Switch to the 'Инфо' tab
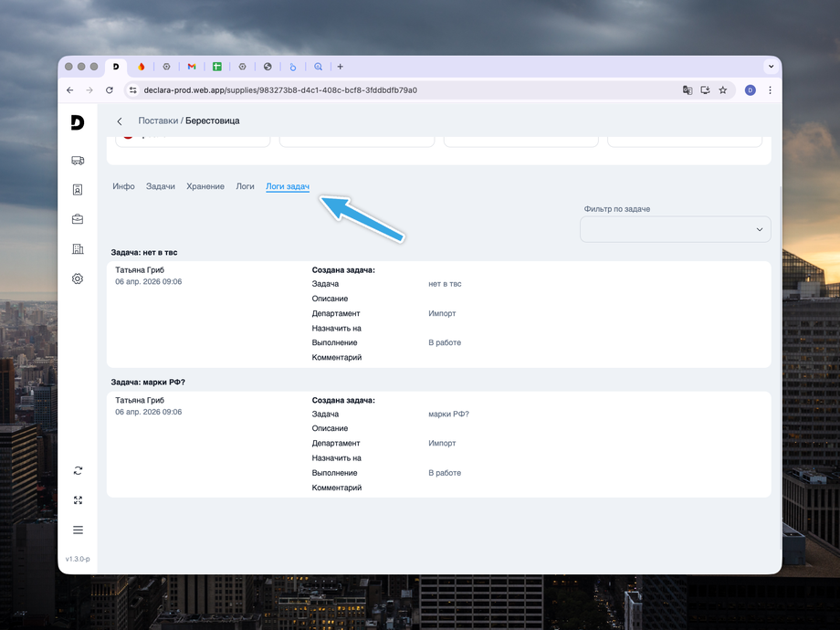 coord(123,186)
